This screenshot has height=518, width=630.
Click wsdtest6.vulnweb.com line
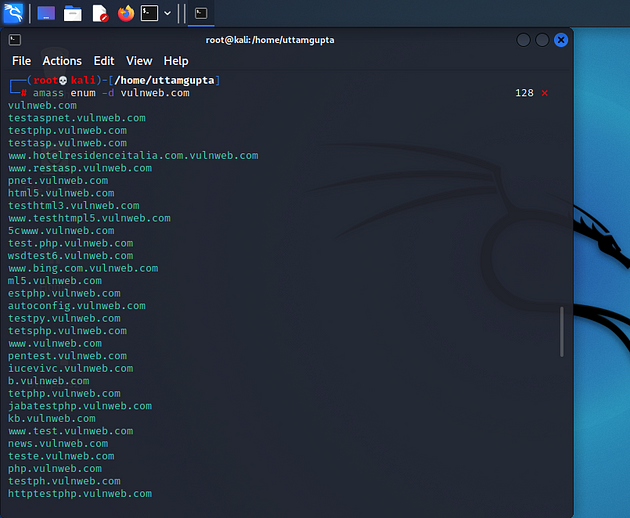point(70,255)
